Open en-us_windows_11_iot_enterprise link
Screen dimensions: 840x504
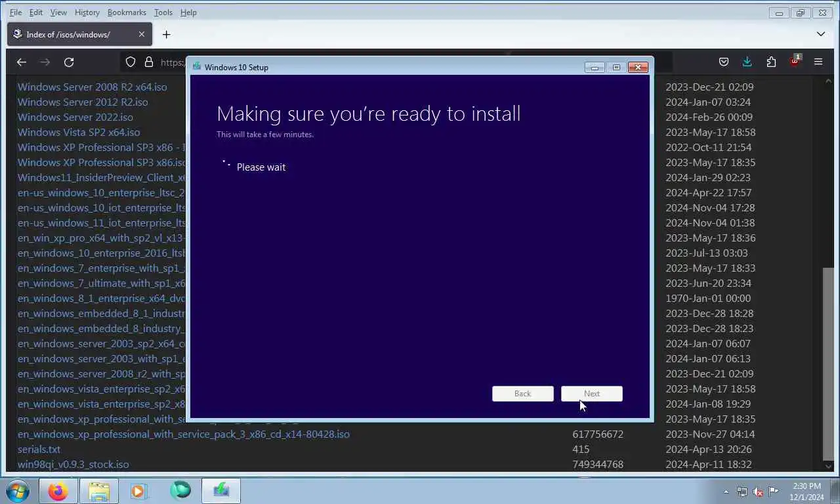[x=102, y=222]
